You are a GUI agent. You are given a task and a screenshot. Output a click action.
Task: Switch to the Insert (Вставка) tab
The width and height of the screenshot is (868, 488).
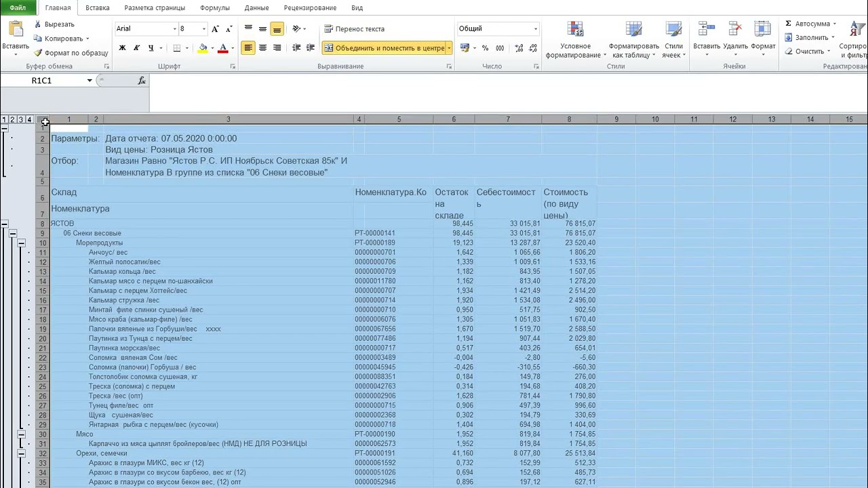tap(98, 7)
